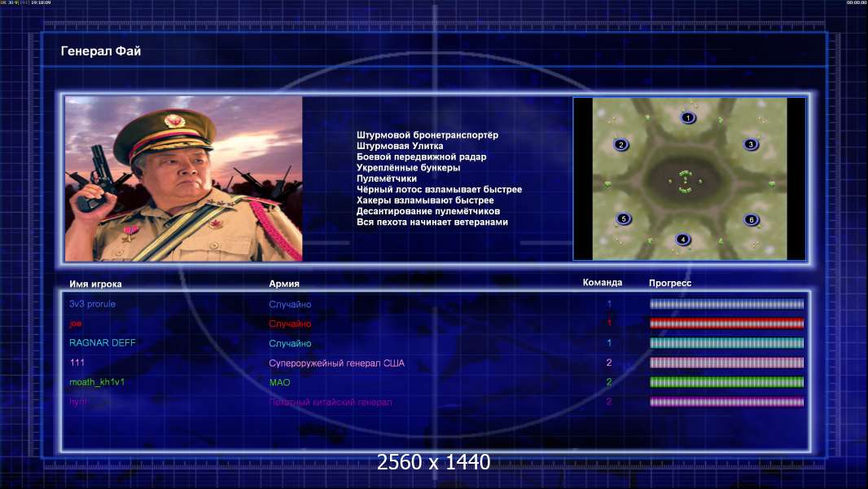This screenshot has height=489, width=868.
Task: Click 'Десантирование пулемётчиков' line
Action: pyautogui.click(x=428, y=211)
